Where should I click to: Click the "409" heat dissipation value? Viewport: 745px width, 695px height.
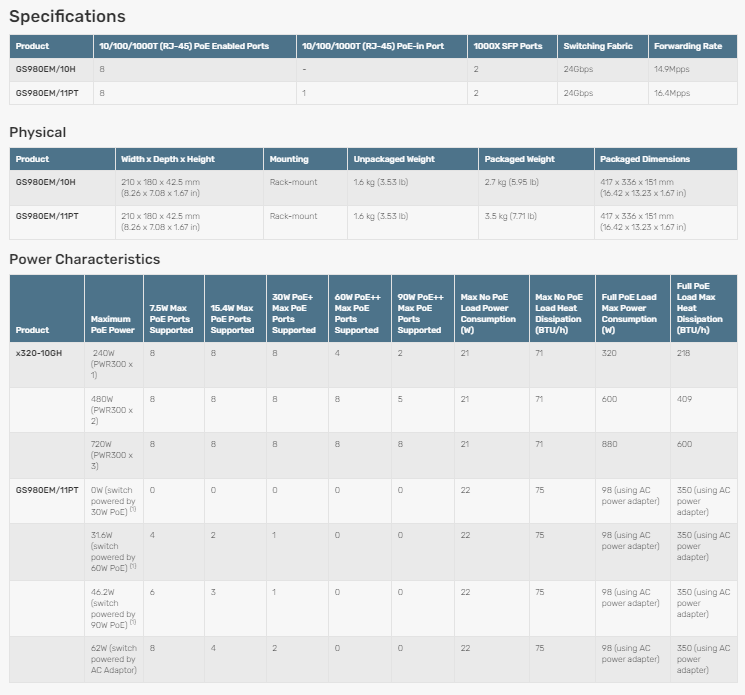coord(685,399)
